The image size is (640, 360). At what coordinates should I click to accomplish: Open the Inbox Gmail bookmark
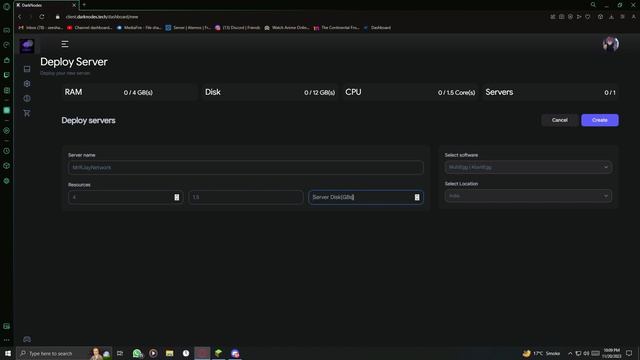[x=40, y=28]
